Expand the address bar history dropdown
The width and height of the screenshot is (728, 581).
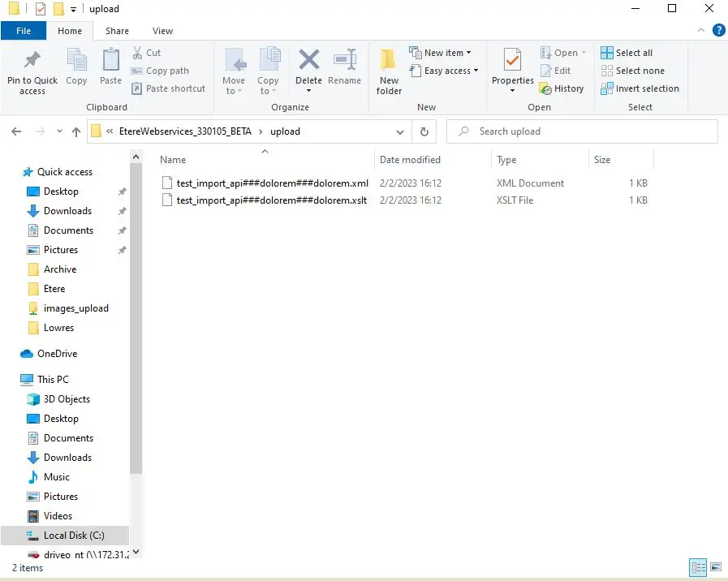pyautogui.click(x=400, y=131)
